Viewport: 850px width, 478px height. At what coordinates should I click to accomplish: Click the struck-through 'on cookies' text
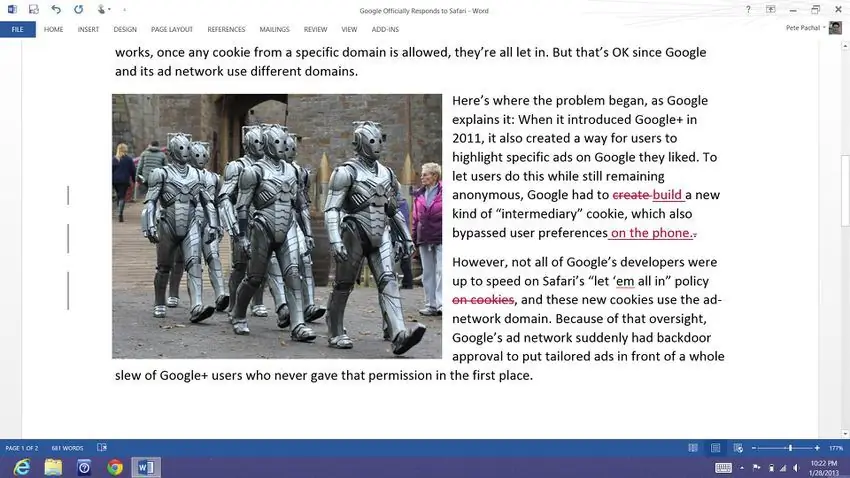tap(483, 300)
